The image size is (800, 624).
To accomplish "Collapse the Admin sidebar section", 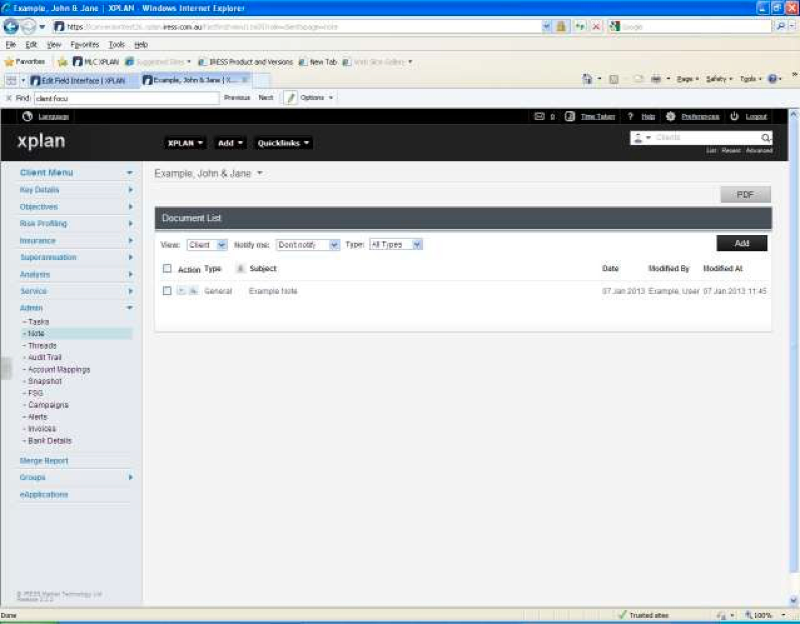I will click(x=130, y=308).
